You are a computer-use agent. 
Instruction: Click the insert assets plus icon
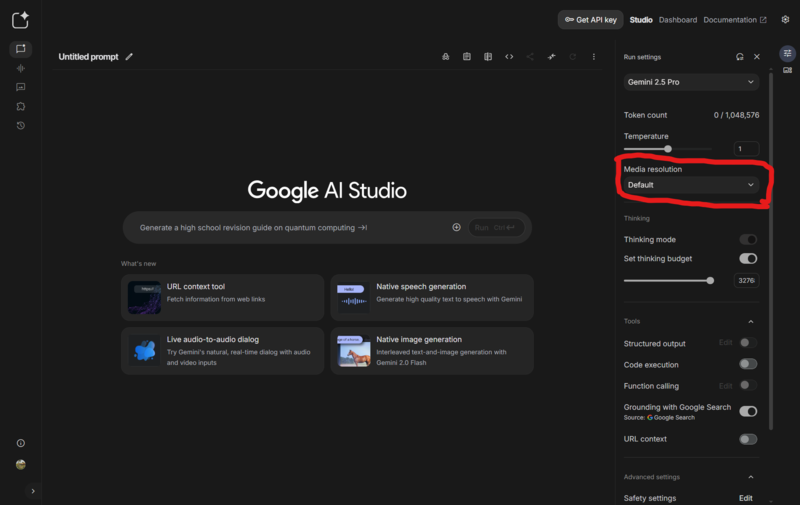(456, 228)
